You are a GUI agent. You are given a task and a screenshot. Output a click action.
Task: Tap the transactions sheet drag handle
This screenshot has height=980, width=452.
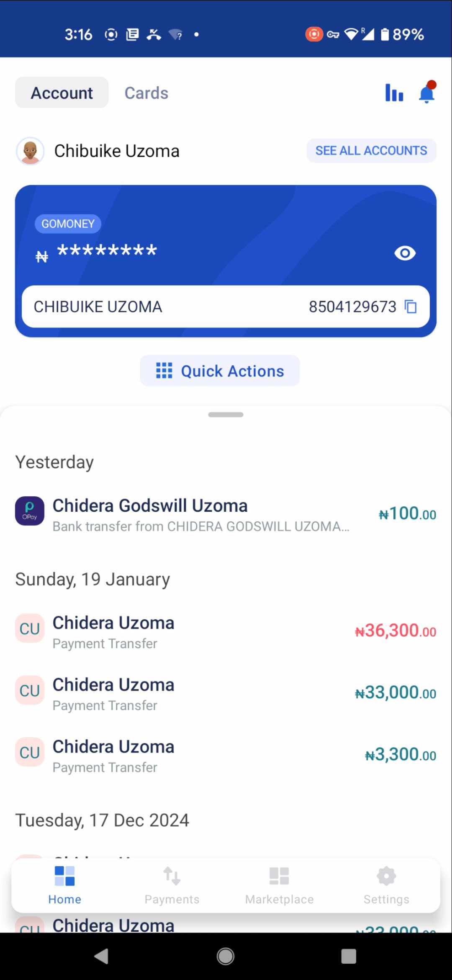[x=226, y=415]
